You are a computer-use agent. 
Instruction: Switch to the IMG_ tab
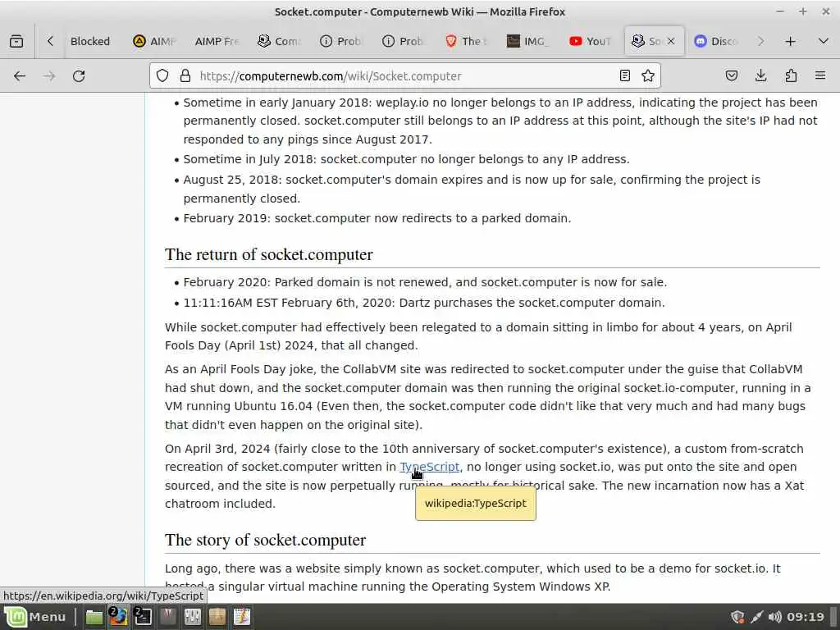point(527,41)
